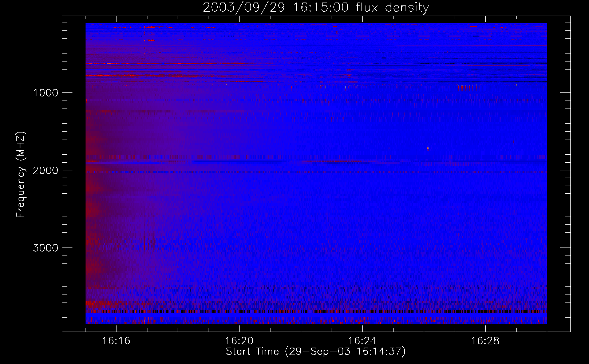The height and width of the screenshot is (364, 589).
Task: Click the 'Frequency (MHZ)' axis label
Action: [21, 175]
